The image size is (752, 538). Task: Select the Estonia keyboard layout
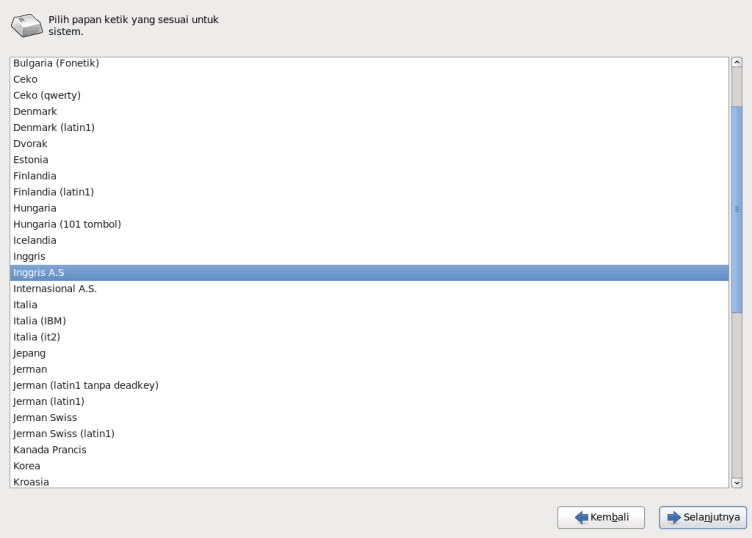click(30, 159)
